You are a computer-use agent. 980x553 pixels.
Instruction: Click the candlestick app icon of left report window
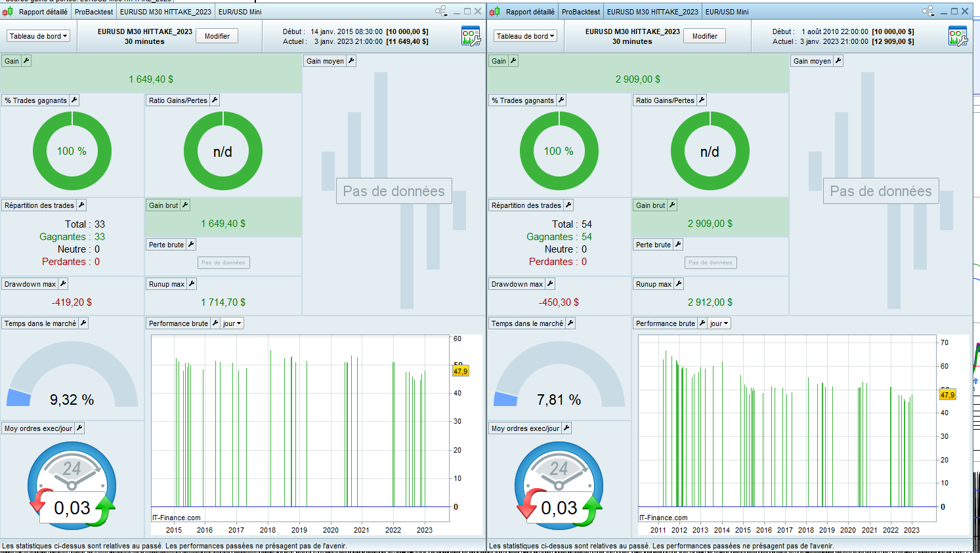[8, 12]
